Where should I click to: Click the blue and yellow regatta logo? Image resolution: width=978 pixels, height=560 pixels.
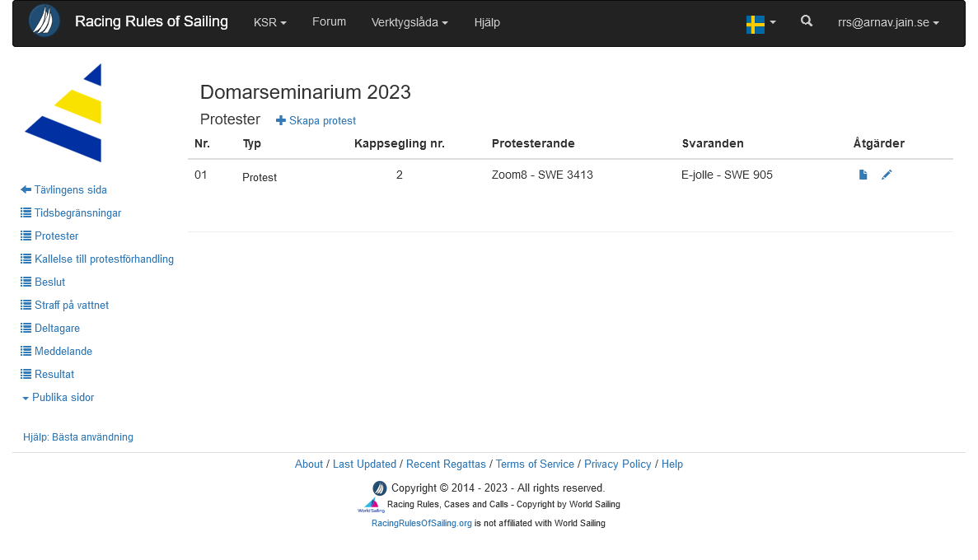[x=64, y=113]
